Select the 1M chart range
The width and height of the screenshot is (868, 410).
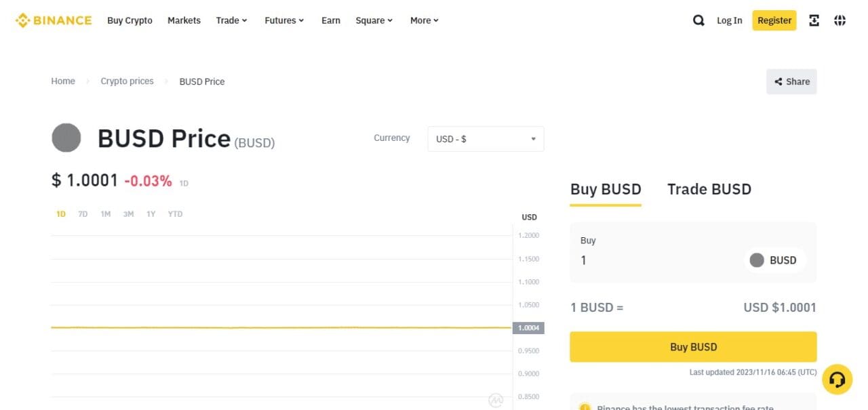pos(105,214)
